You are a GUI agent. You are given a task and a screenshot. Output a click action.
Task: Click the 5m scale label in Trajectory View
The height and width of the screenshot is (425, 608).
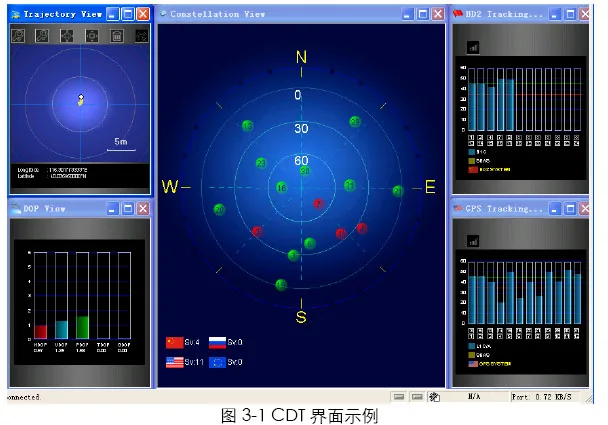point(121,142)
